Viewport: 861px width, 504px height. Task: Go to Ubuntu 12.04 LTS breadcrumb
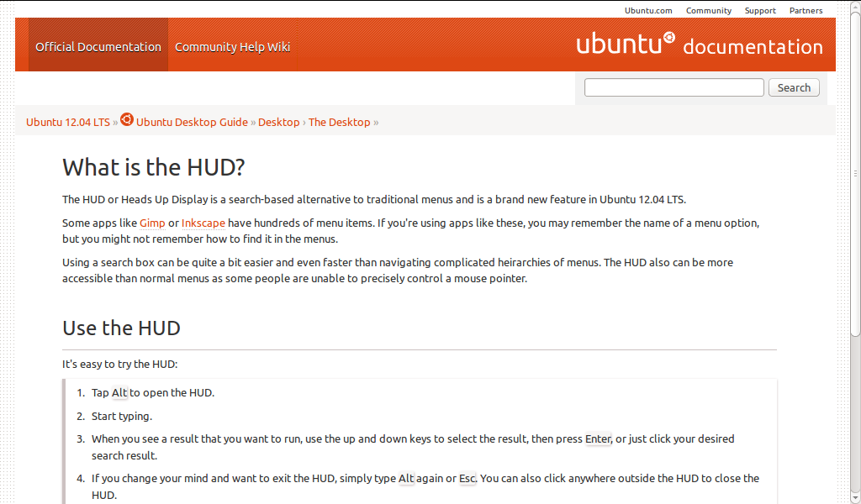click(68, 123)
